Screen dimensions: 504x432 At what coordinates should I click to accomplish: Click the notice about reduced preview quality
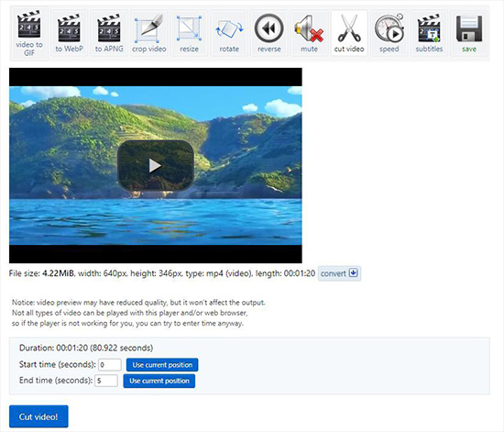pyautogui.click(x=138, y=313)
